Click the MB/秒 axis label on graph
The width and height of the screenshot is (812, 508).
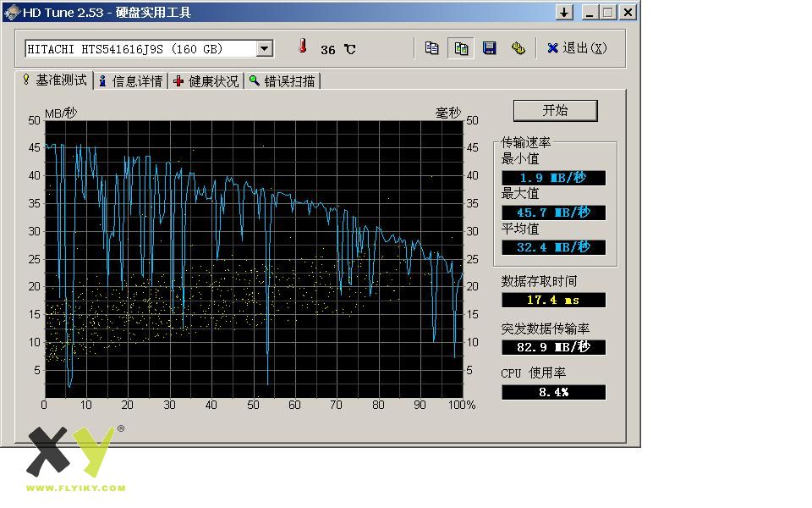(61, 113)
